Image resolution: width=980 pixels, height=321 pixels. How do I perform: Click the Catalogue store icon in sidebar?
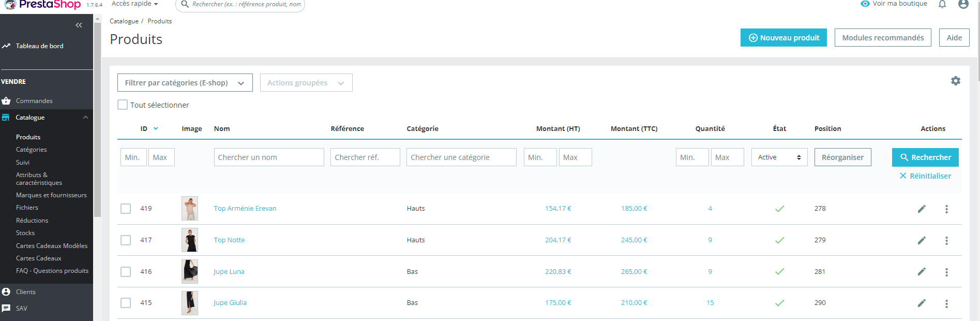[x=6, y=118]
